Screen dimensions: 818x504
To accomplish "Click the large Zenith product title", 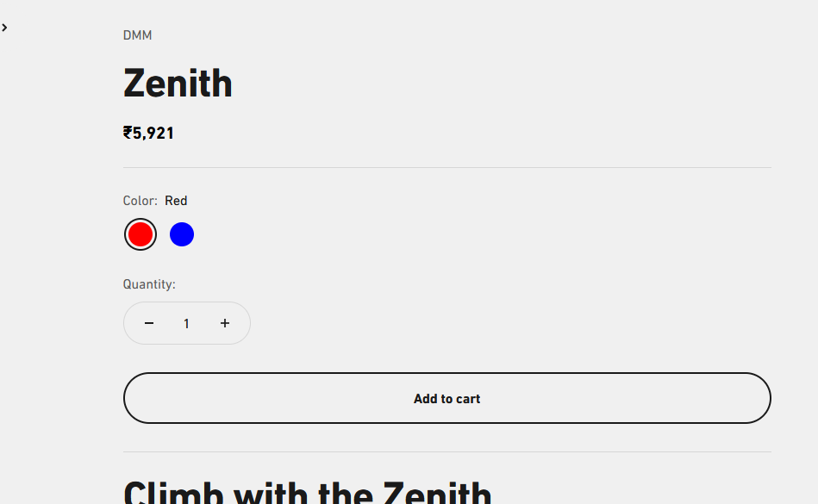I will tap(178, 84).
